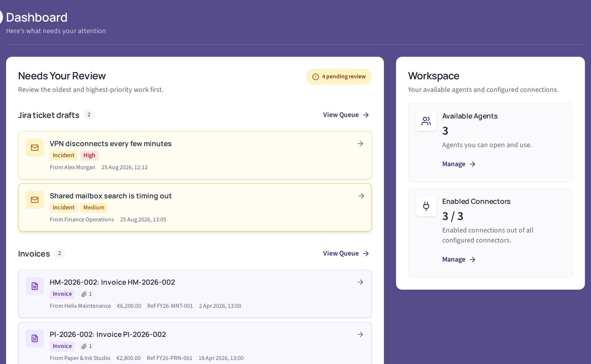The width and height of the screenshot is (591, 364).
Task: Open Shared mailbox ticket via its arrow
Action: tap(361, 196)
